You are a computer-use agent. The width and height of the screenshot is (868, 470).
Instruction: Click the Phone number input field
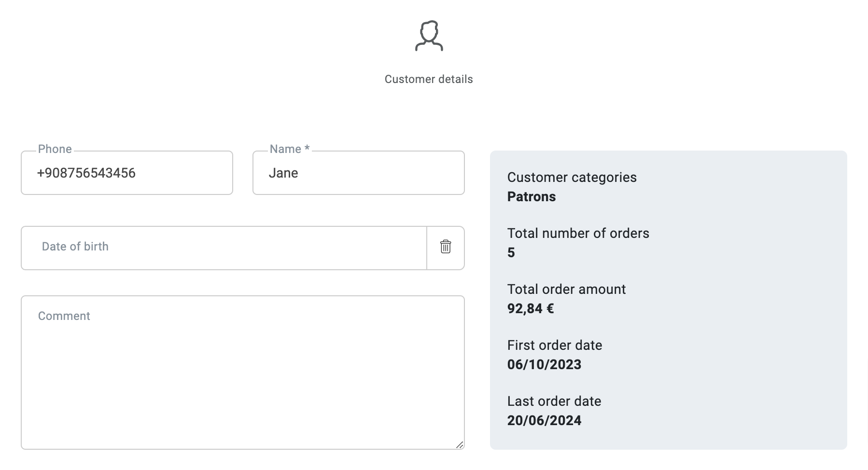pyautogui.click(x=126, y=173)
